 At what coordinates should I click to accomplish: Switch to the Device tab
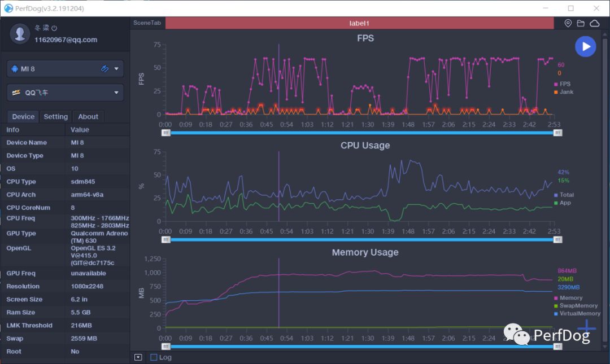(23, 117)
